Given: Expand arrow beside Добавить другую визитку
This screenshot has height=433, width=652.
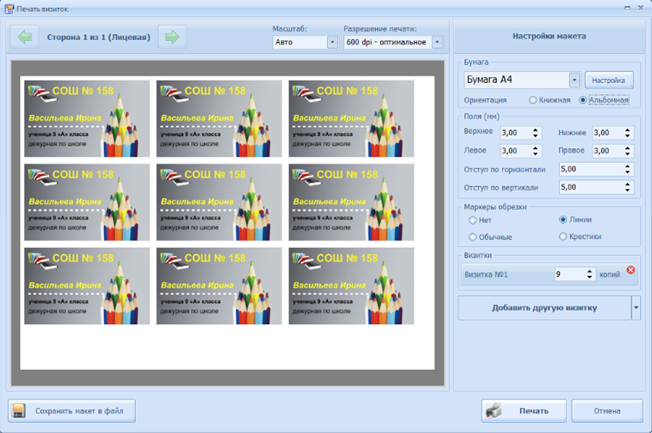Looking at the screenshot, I should coord(636,308).
